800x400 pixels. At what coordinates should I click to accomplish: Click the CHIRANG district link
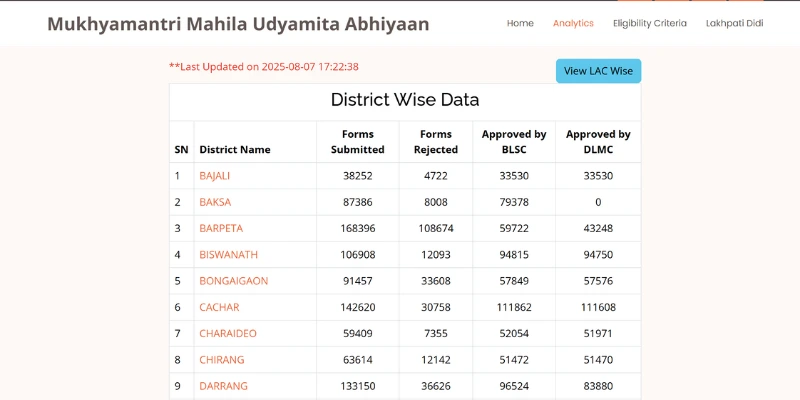pos(221,360)
